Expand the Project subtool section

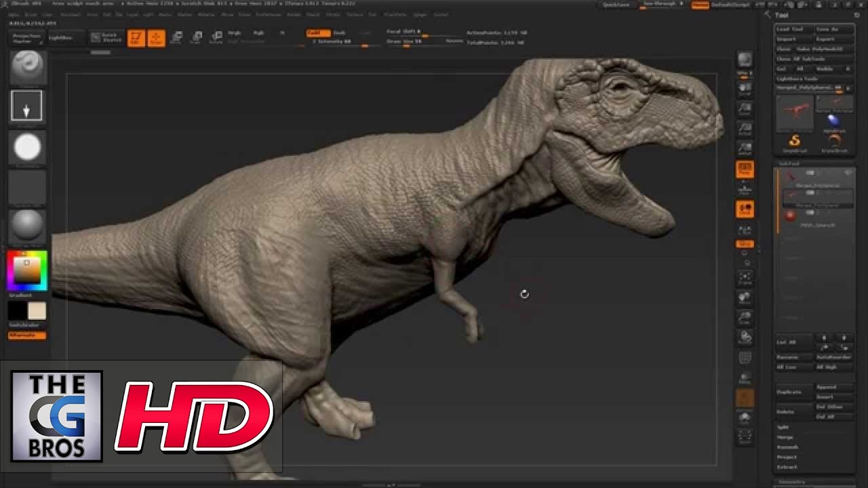click(x=787, y=457)
